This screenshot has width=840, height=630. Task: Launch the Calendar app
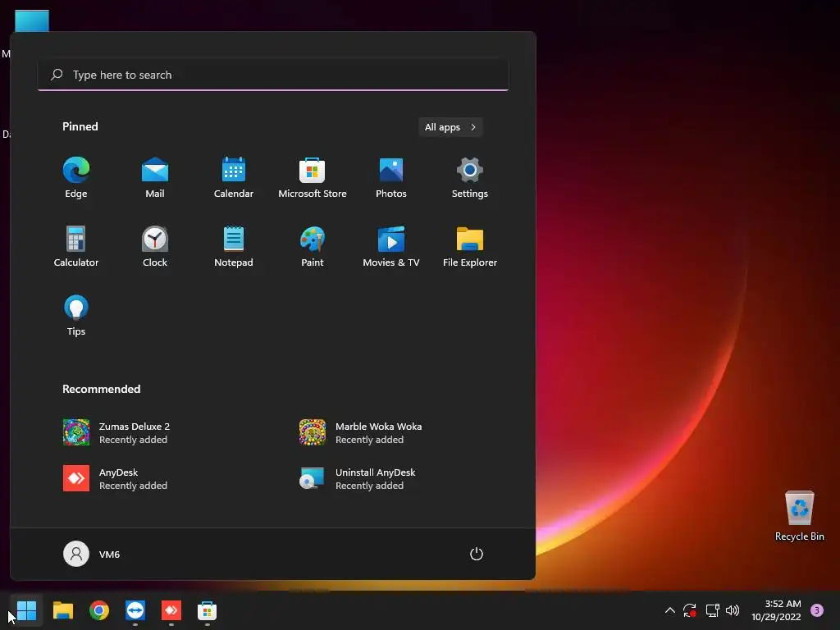(x=234, y=178)
